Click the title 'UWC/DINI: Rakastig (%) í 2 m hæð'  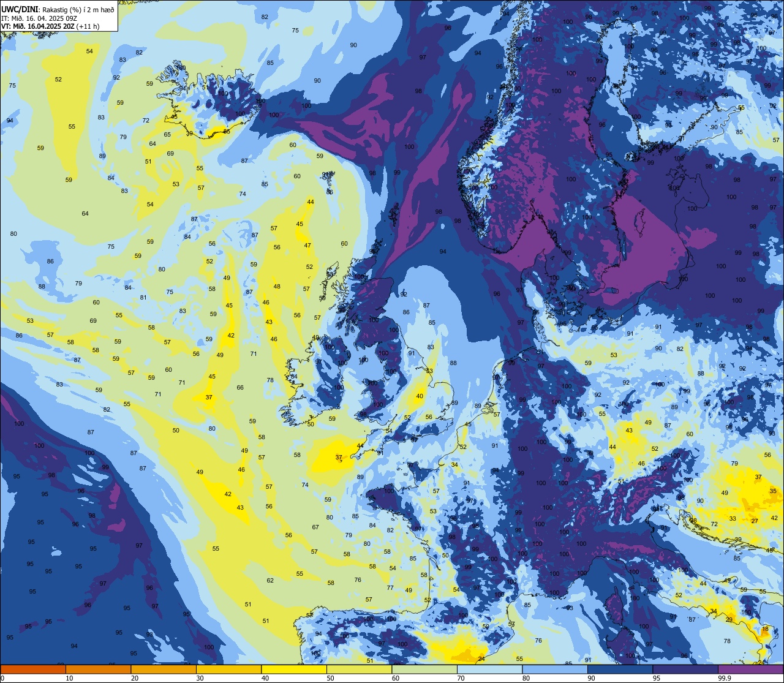pyautogui.click(x=58, y=9)
